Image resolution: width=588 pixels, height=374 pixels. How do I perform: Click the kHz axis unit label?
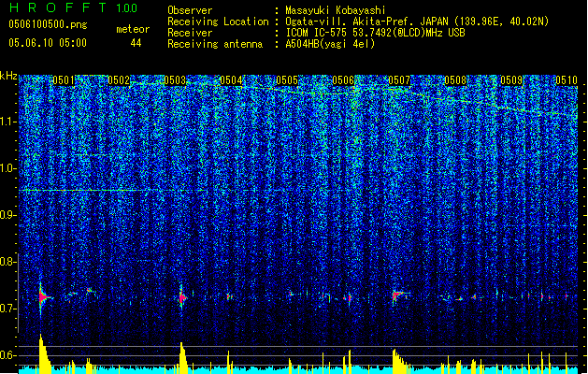click(x=8, y=76)
